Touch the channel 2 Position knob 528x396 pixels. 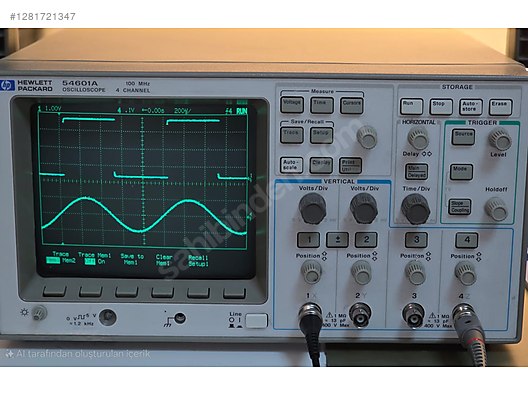point(361,273)
